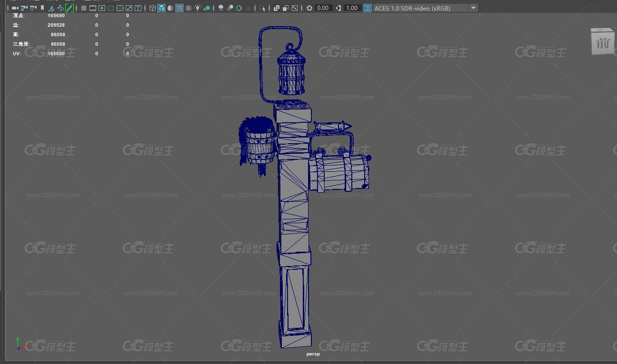617x364 pixels.
Task: Click the Image Plane icon
Action: tap(51, 8)
